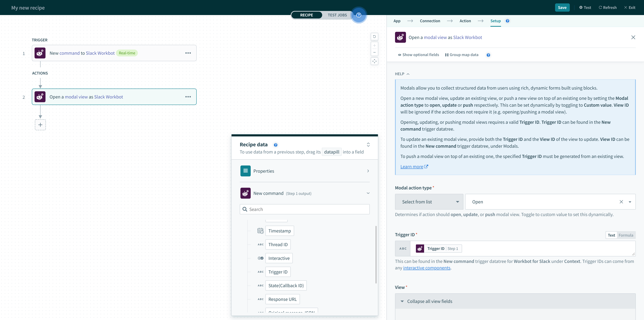The width and height of the screenshot is (644, 320).
Task: Click Save button to save recipe
Action: (x=562, y=7)
